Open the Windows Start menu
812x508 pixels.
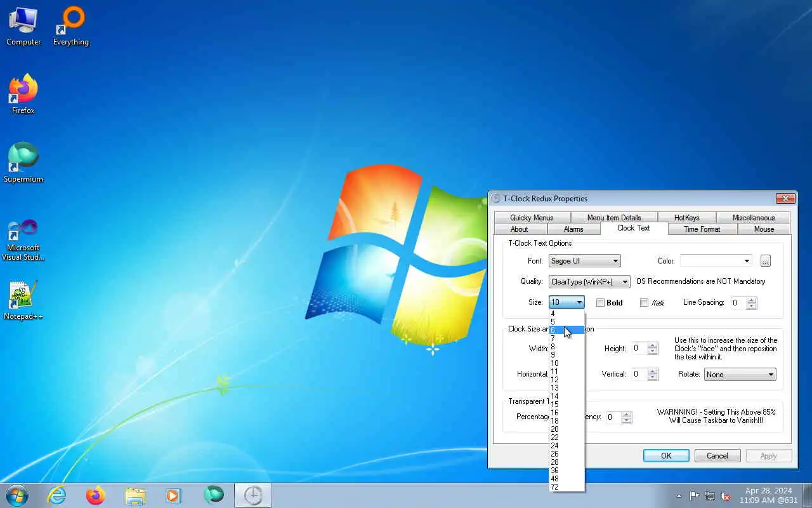point(16,495)
